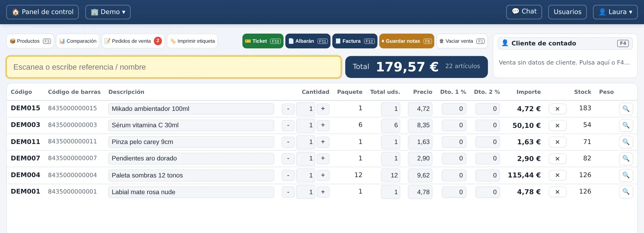Screen dimensions: 644x233
Task: Open the Laura user menu
Action: coord(615,12)
